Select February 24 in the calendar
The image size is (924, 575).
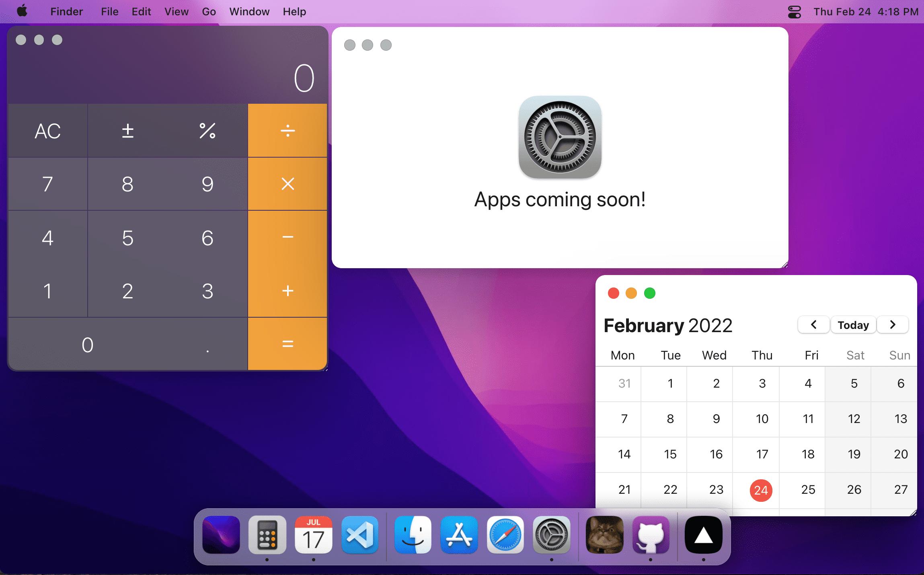pyautogui.click(x=761, y=490)
